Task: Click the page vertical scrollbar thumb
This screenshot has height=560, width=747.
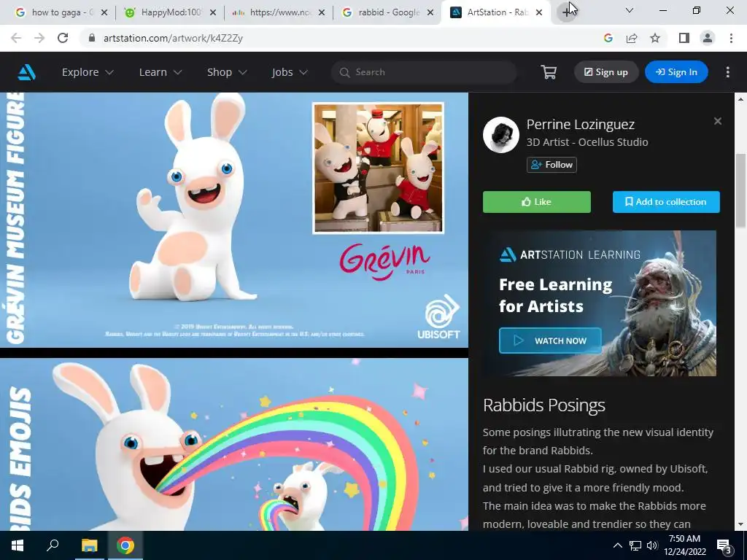Action: pos(741,191)
